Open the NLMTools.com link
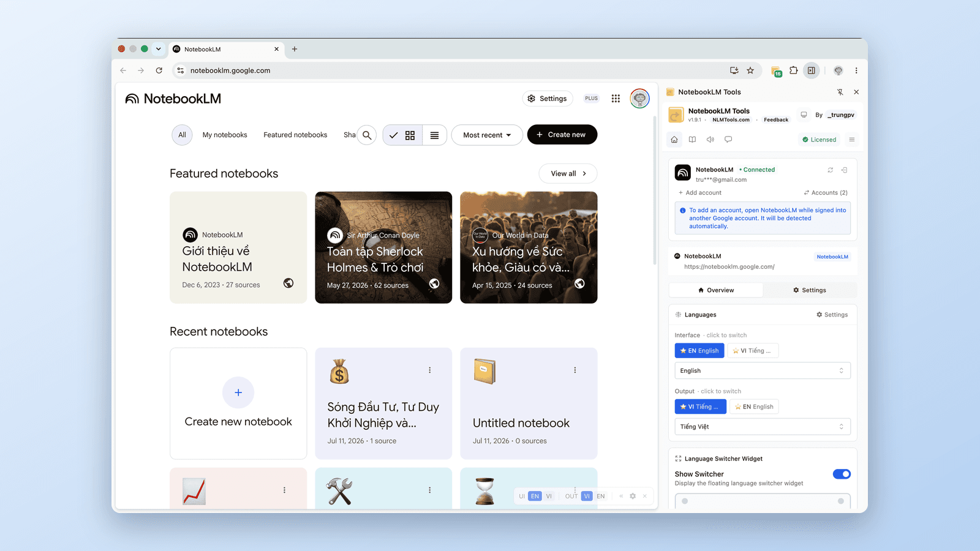This screenshot has width=980, height=551. tap(731, 120)
